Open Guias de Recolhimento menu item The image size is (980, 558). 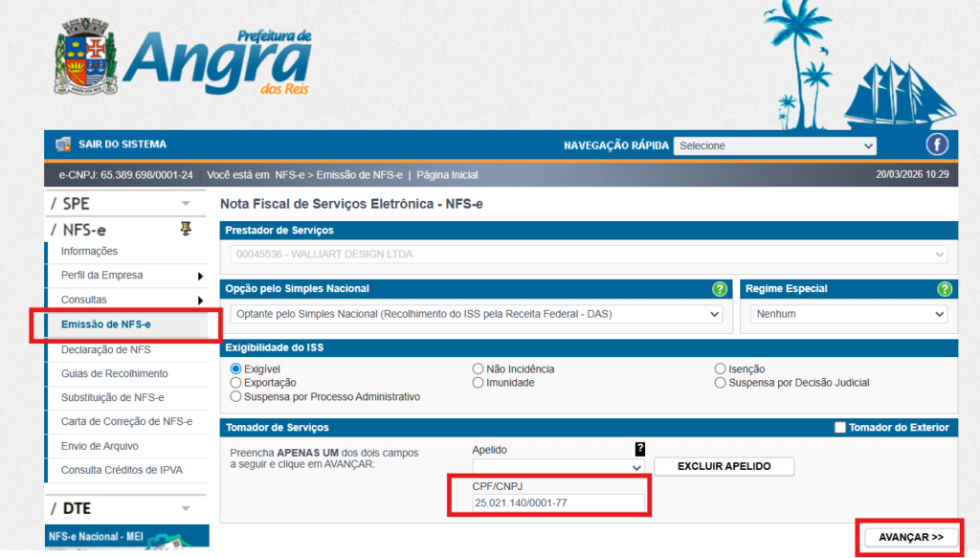[114, 373]
